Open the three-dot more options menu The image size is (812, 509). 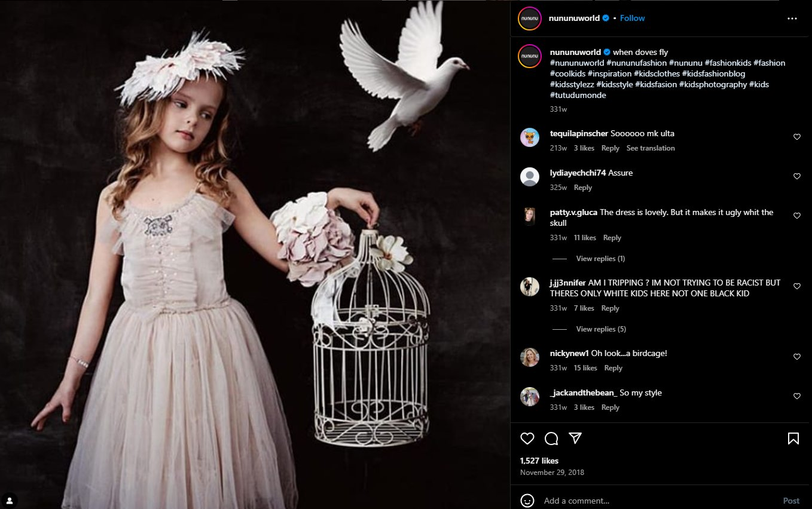(x=792, y=19)
